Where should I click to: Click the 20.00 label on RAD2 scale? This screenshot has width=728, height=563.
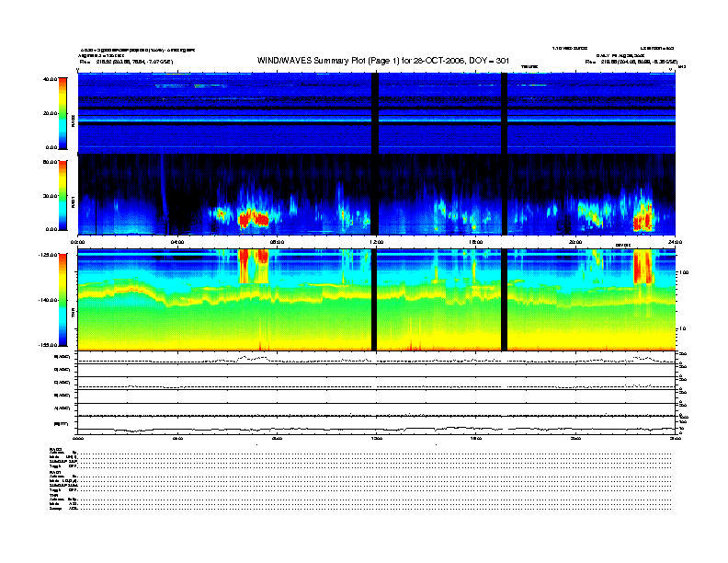[51, 113]
